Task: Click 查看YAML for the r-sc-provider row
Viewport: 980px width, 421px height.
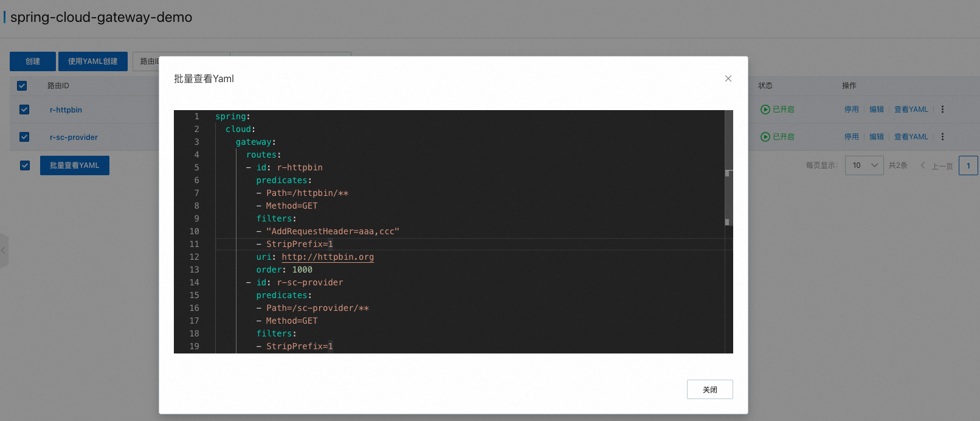Action: [911, 137]
